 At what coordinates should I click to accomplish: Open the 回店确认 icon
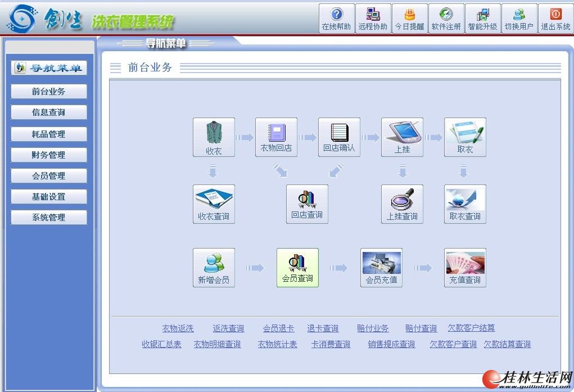tap(339, 137)
